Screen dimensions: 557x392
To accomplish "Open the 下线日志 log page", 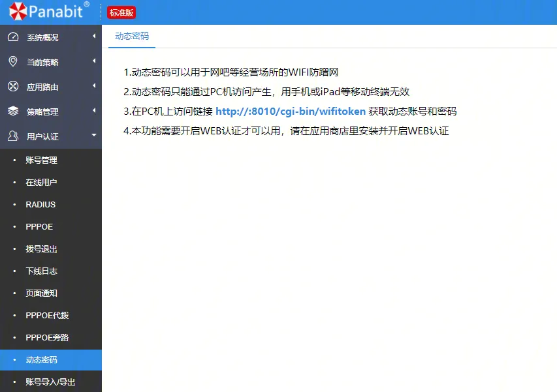I will tap(41, 271).
